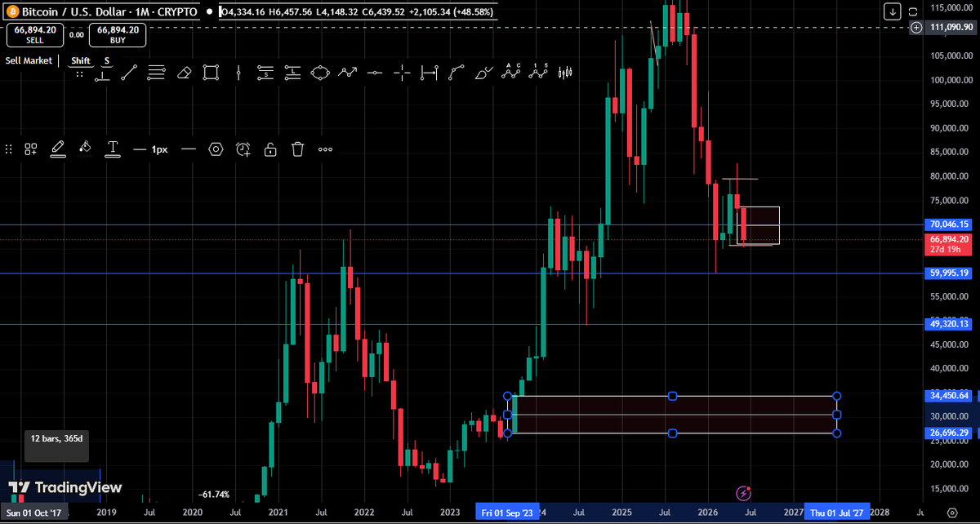
Task: Click the -61.74% percentage label
Action: [x=214, y=495]
